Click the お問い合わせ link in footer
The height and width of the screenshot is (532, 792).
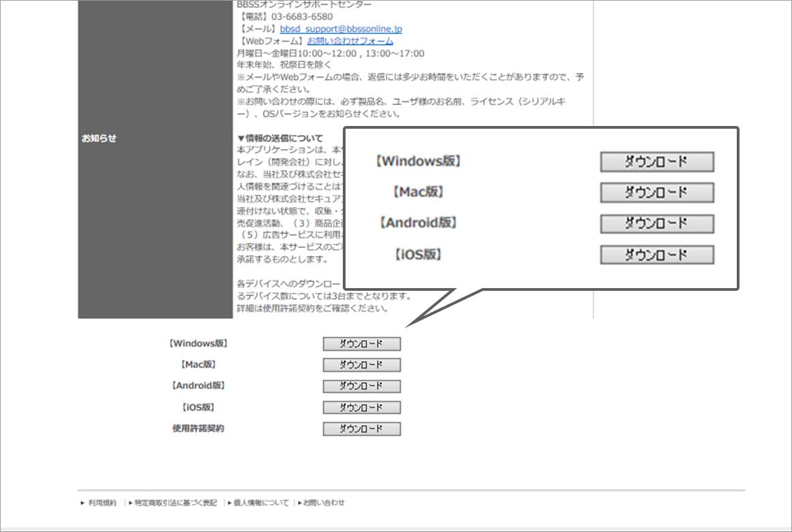tap(324, 503)
